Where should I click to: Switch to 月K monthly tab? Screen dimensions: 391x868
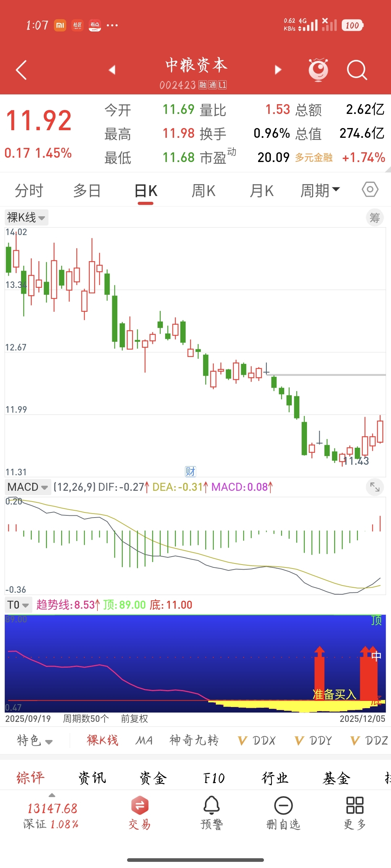(x=262, y=191)
